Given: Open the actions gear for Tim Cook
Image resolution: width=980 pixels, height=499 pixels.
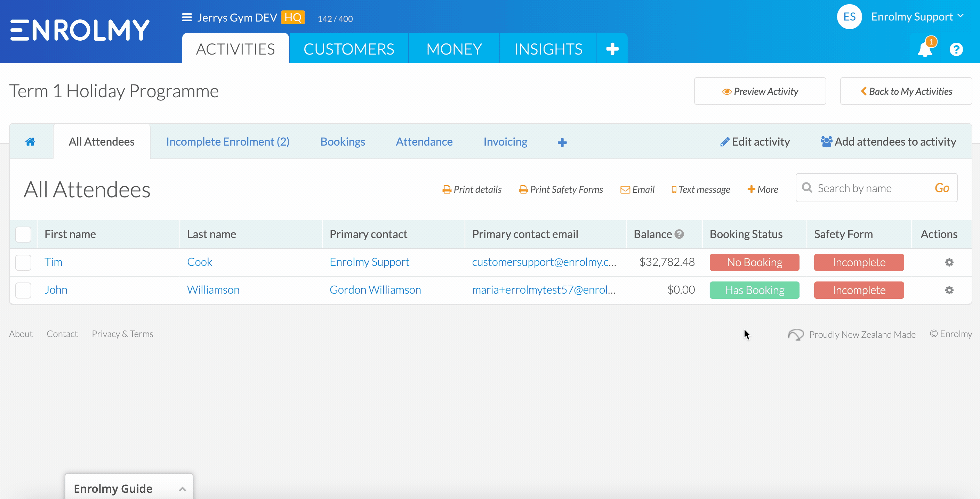Looking at the screenshot, I should click(x=949, y=262).
